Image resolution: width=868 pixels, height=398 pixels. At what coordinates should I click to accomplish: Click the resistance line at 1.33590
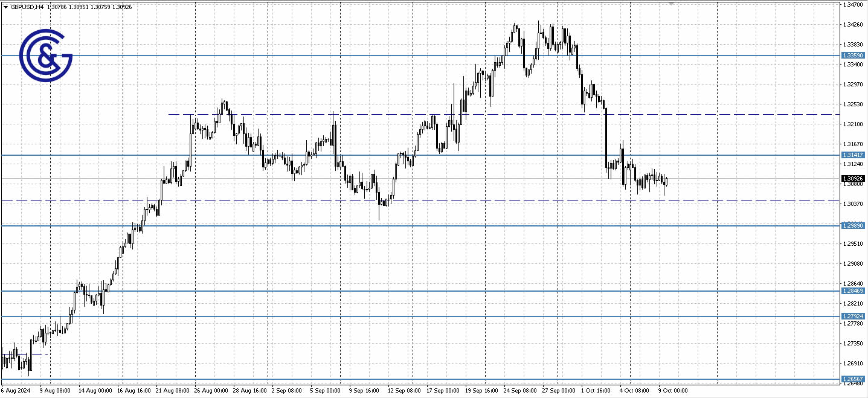click(362, 55)
